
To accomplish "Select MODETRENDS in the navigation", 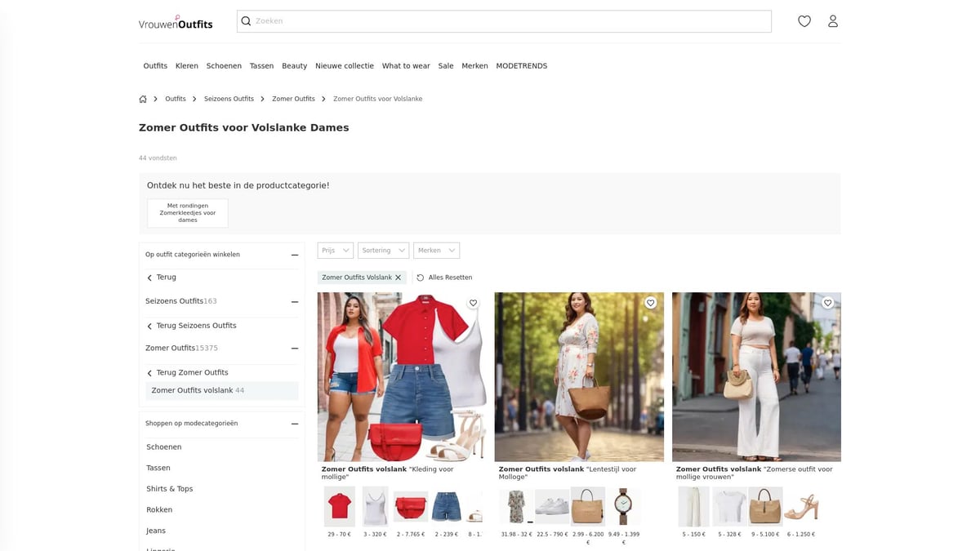I will pyautogui.click(x=522, y=65).
